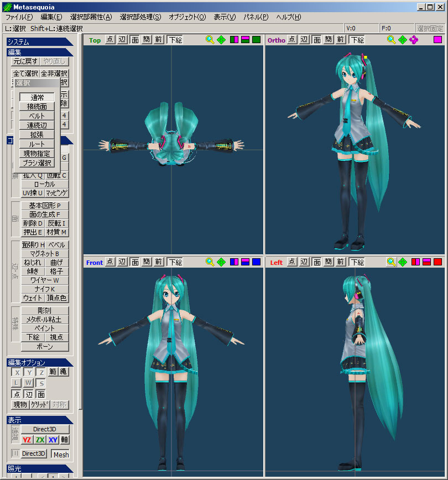Click the green pan icon in Front viewport
The height and width of the screenshot is (480, 448).
pyautogui.click(x=221, y=262)
